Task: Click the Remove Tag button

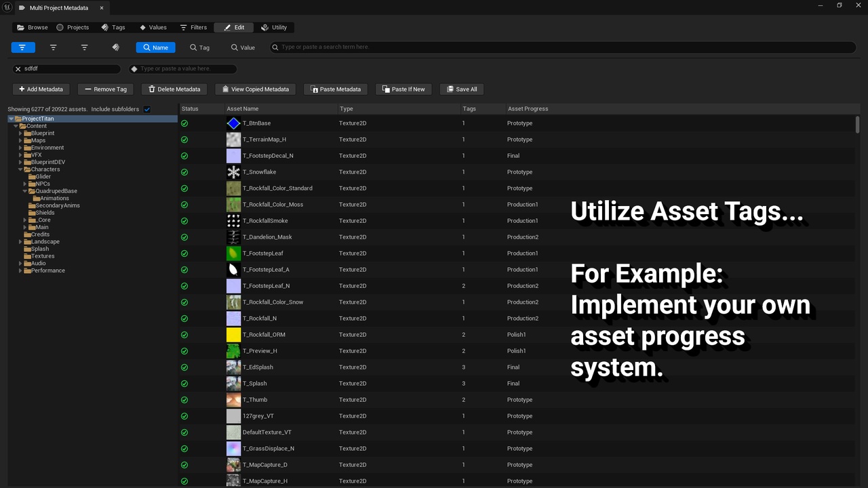Action: 105,89
